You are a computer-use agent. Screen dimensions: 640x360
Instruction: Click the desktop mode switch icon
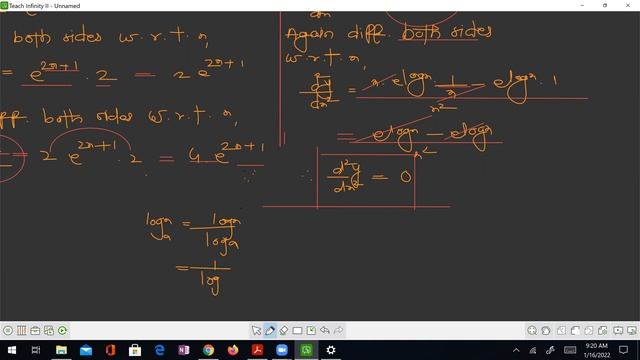632,330
